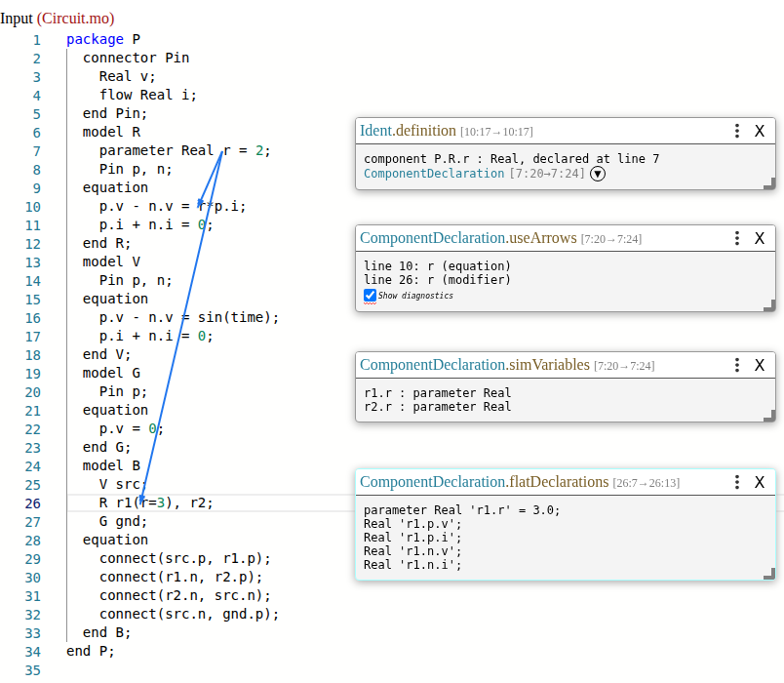
Task: Click "Real 'r1.p.v';" output line
Action: tap(412, 523)
